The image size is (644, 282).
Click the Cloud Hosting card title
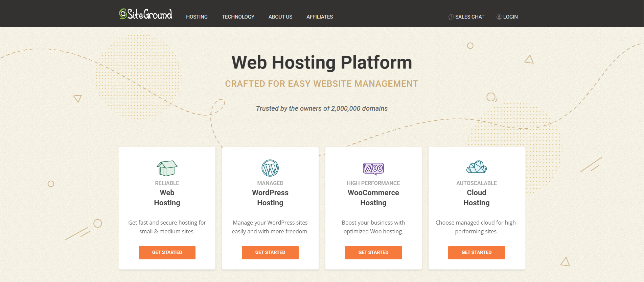pyautogui.click(x=477, y=198)
